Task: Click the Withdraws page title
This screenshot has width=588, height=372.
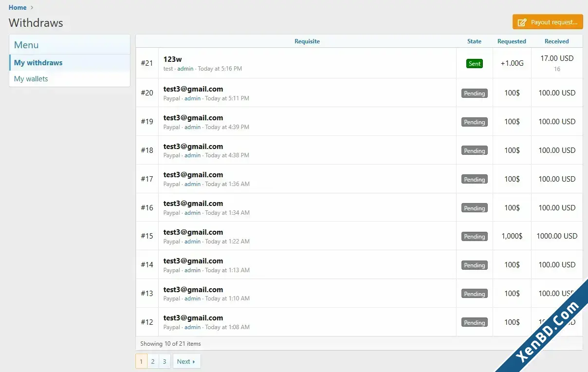Action: pyautogui.click(x=36, y=23)
